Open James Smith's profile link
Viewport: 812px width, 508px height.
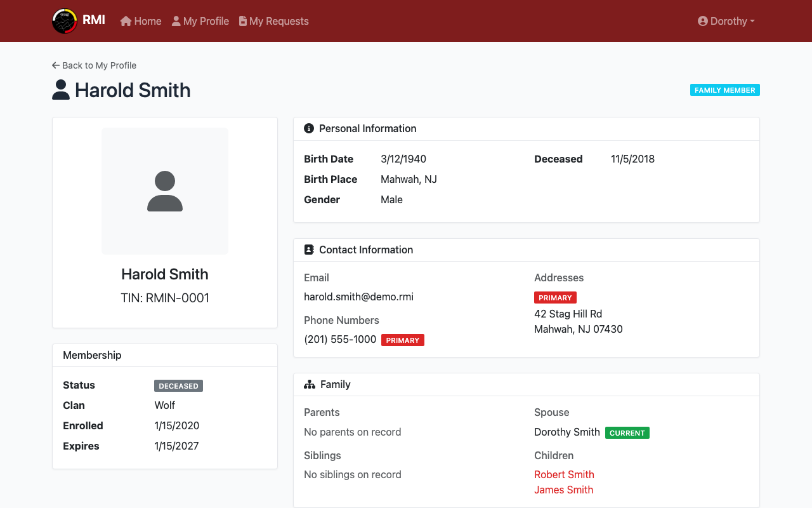(563, 490)
